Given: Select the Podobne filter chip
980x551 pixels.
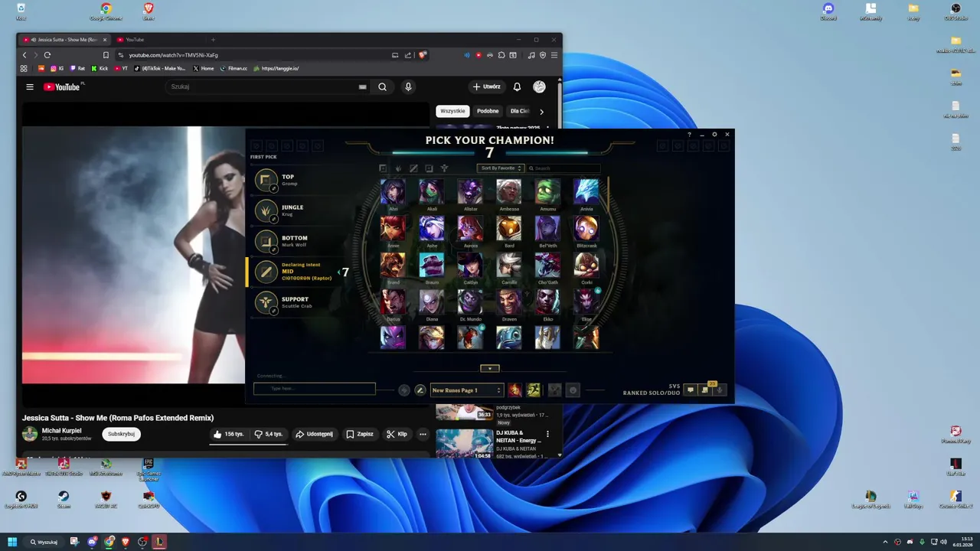Looking at the screenshot, I should pos(488,111).
